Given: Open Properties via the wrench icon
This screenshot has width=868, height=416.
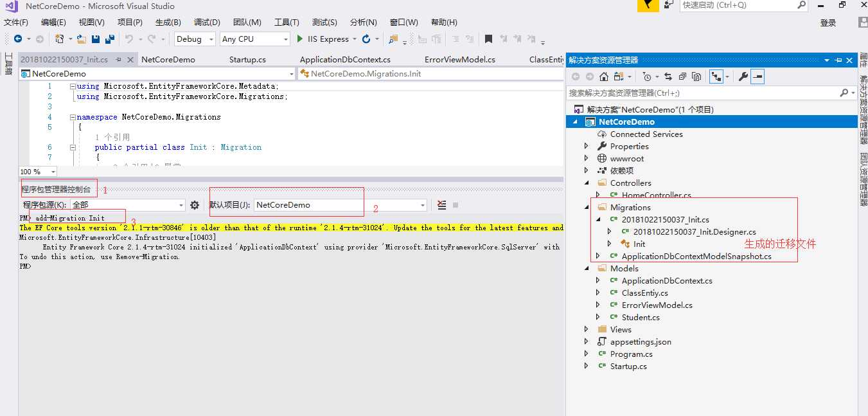Looking at the screenshot, I should click(743, 77).
